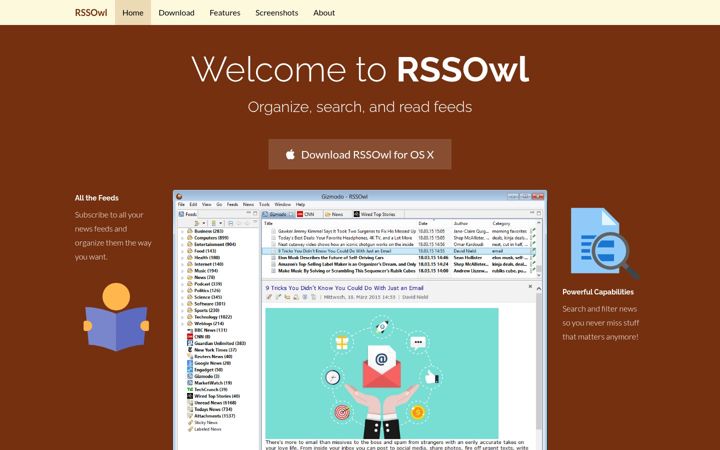The image size is (720, 450).
Task: Open the About nav item
Action: (324, 13)
